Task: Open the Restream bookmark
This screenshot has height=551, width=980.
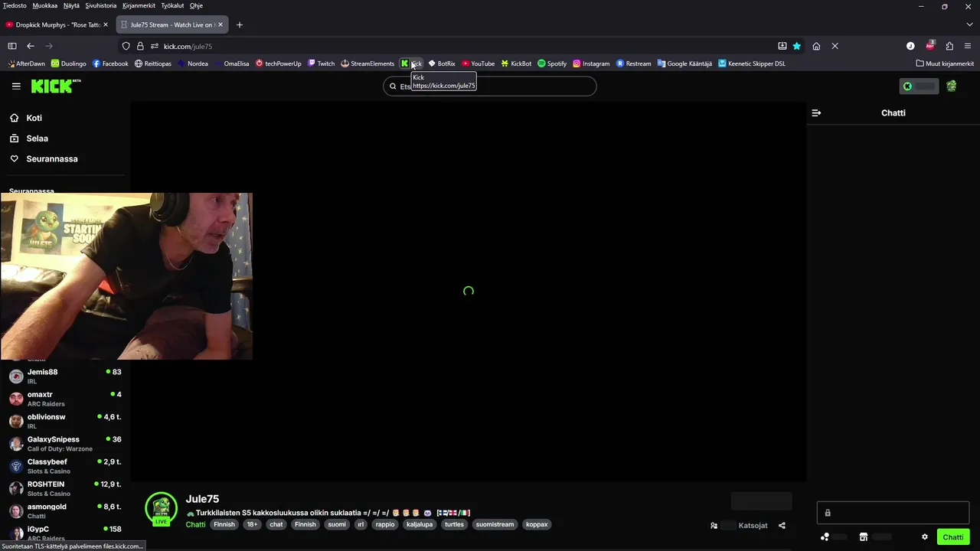Action: tap(634, 64)
